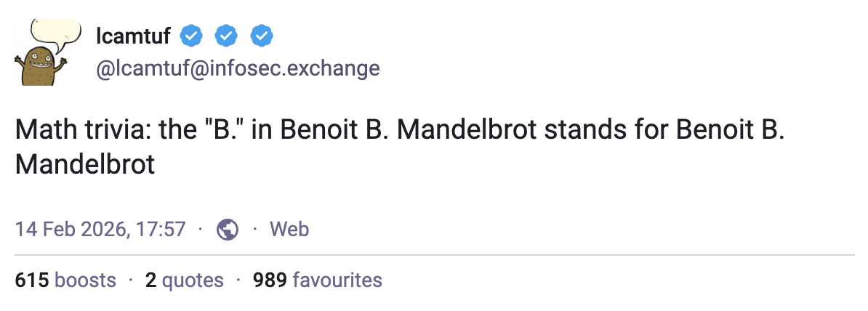This screenshot has width=868, height=311.
Task: Click the word Mandelbrot on second line
Action: 85,164
